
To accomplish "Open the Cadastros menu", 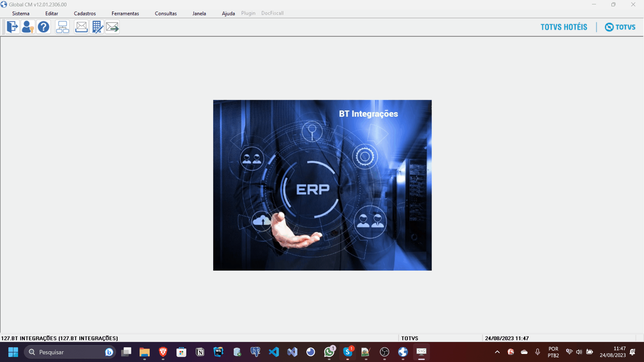I will [x=85, y=13].
